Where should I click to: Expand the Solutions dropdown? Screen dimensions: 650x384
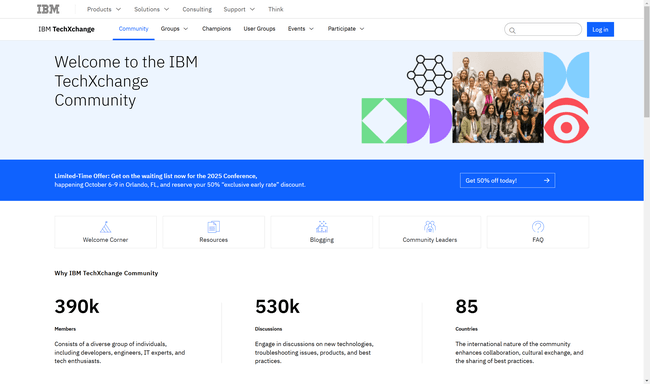151,9
